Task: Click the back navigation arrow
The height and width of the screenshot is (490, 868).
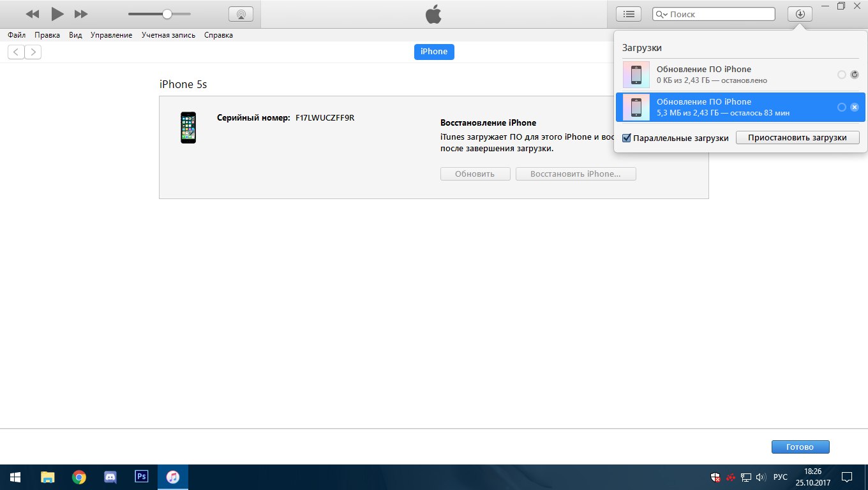Action: pos(16,52)
